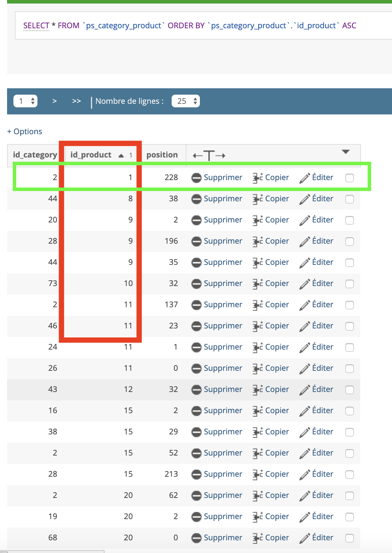Tick the checkbox in the category 73 row

(x=350, y=284)
